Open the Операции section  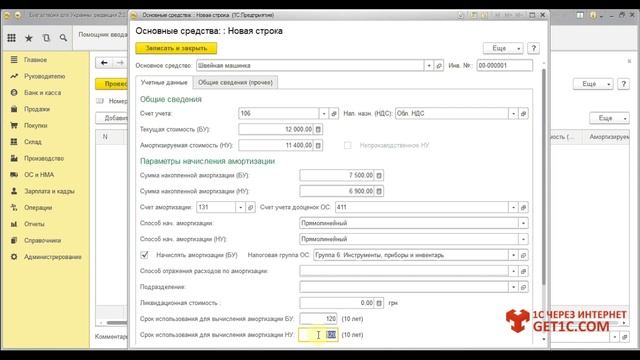[38, 207]
